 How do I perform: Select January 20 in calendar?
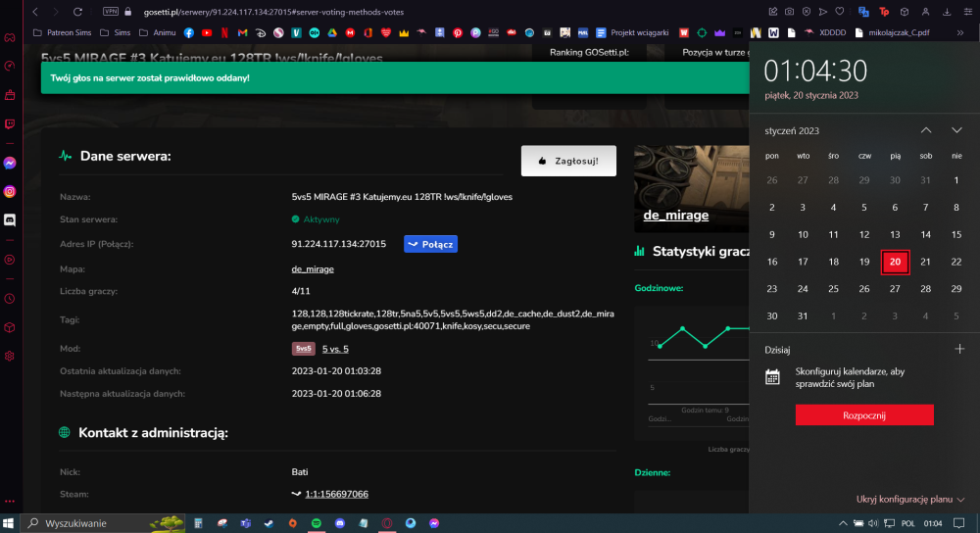(x=895, y=262)
